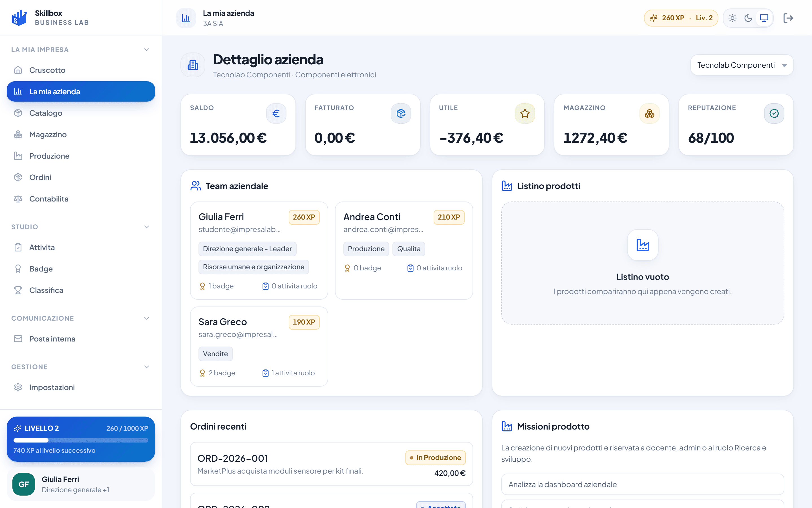
Task: Open the Catalogo page
Action: (81, 113)
